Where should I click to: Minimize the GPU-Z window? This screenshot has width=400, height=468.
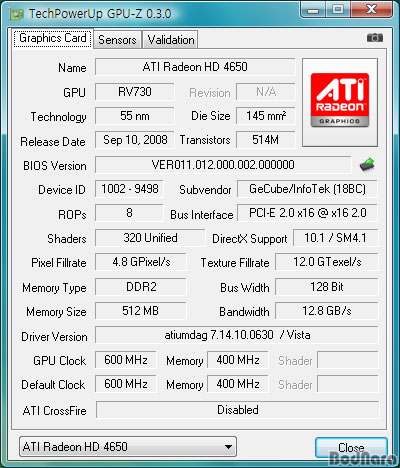coord(313,9)
